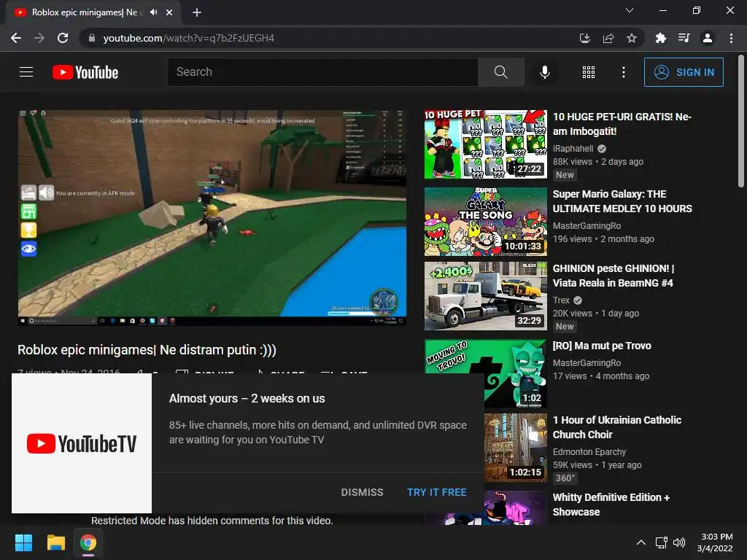Click the YouTube TV logo image
The width and height of the screenshot is (747, 560).
tap(82, 443)
